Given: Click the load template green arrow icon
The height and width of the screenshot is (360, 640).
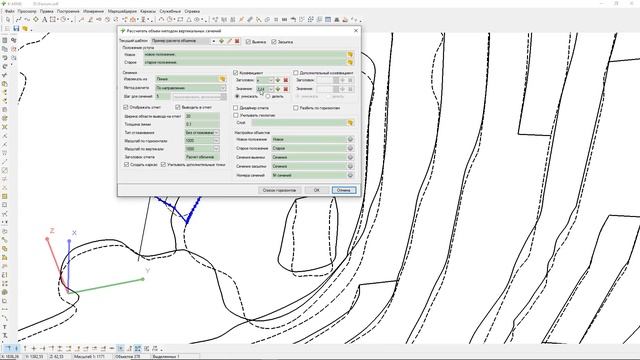Looking at the screenshot, I should [222, 41].
